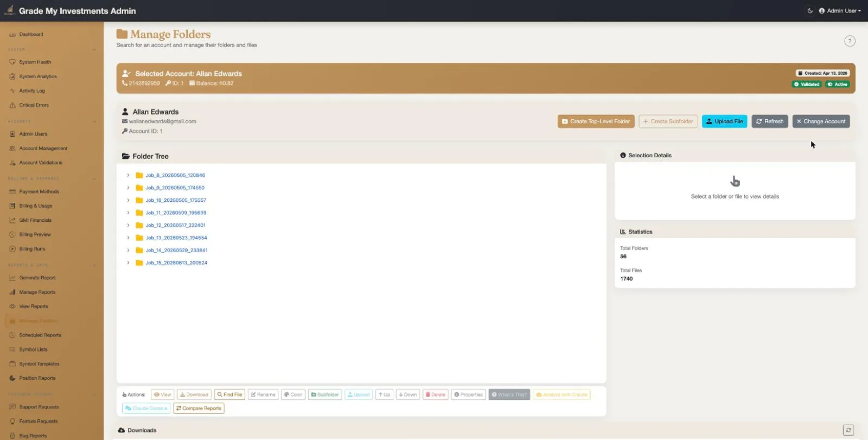Click the Generate Report chart icon
Screen dimensions: 868x440
[12, 278]
